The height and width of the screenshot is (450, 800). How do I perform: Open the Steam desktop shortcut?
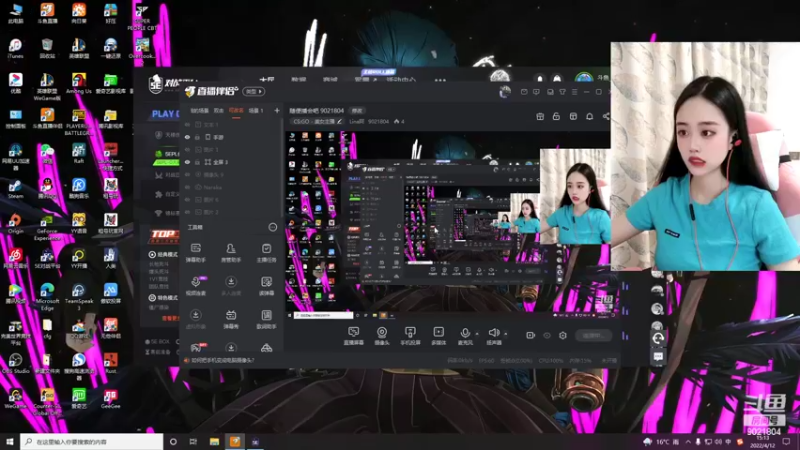[x=15, y=188]
